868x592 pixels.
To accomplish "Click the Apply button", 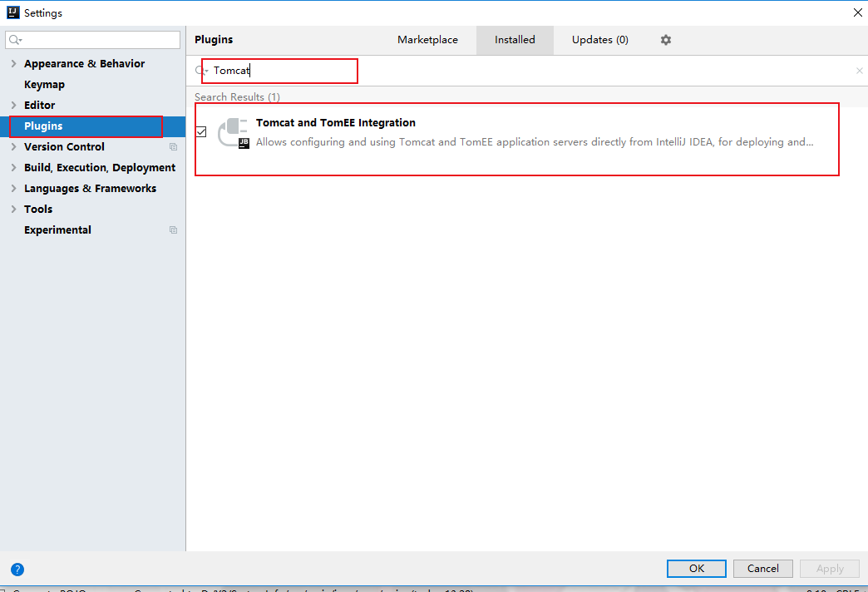I will point(830,568).
